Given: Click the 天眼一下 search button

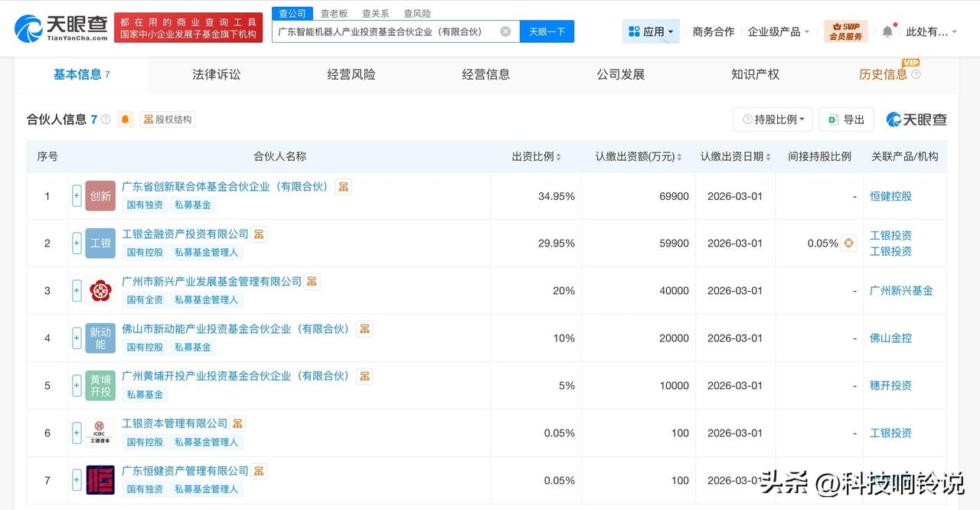Looking at the screenshot, I should 547,31.
